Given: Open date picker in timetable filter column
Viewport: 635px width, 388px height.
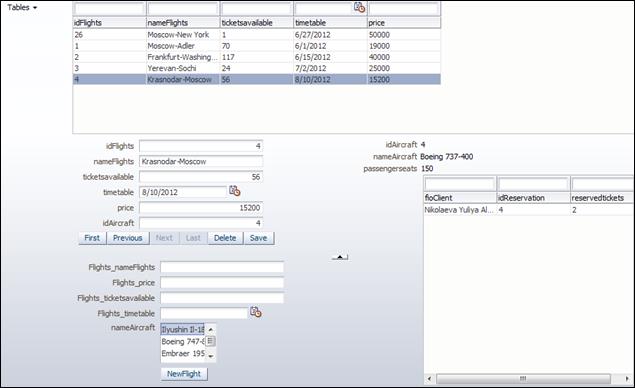Looking at the screenshot, I should pyautogui.click(x=359, y=7).
